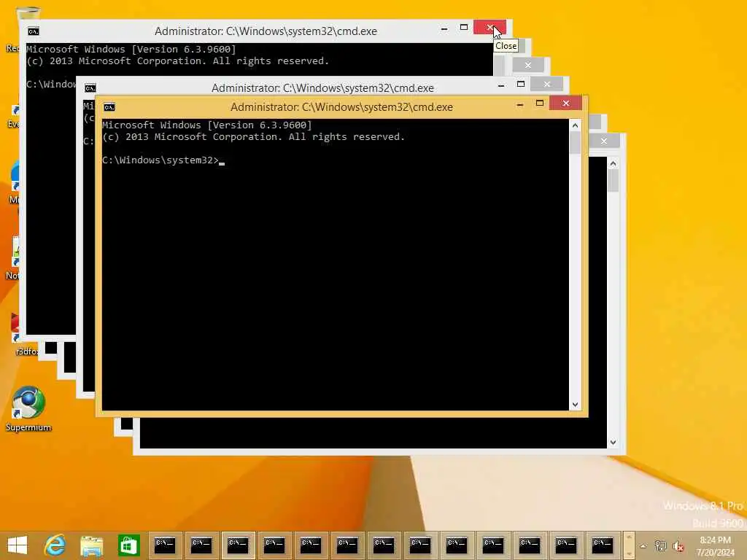This screenshot has width=747, height=560.
Task: Click the scrollbar thumb of front cmd window
Action: (575, 142)
